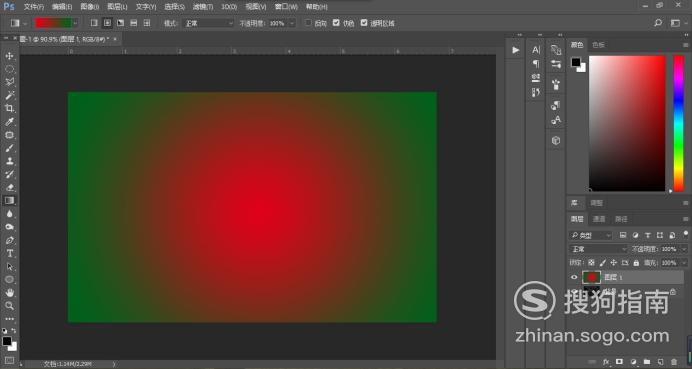Hide layer 图层 1 with eye icon
The height and width of the screenshot is (369, 692).
574,277
